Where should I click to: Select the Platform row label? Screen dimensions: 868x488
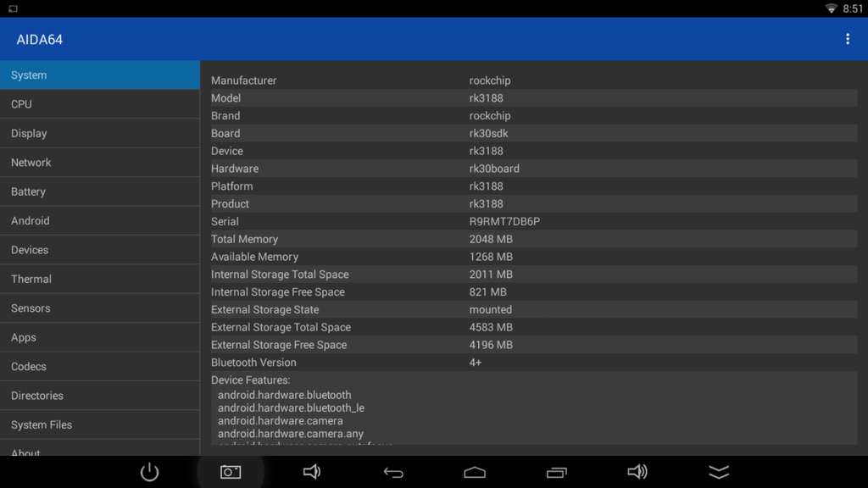232,186
